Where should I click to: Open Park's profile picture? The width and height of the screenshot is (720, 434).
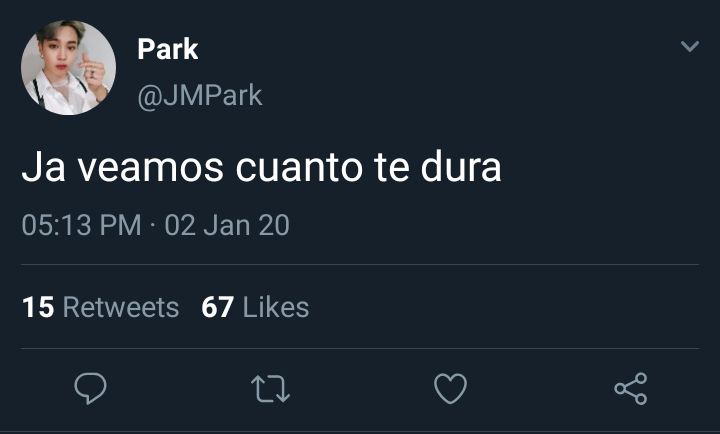click(x=68, y=68)
